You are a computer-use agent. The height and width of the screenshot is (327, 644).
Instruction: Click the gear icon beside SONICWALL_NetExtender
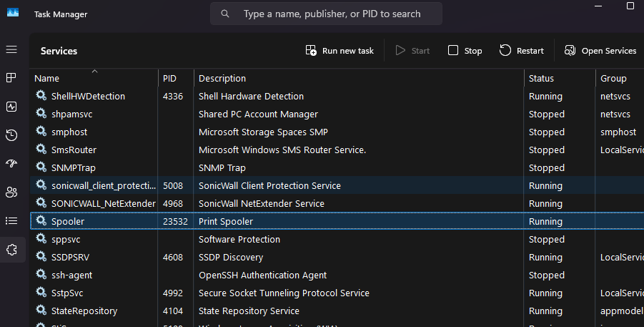(x=41, y=202)
